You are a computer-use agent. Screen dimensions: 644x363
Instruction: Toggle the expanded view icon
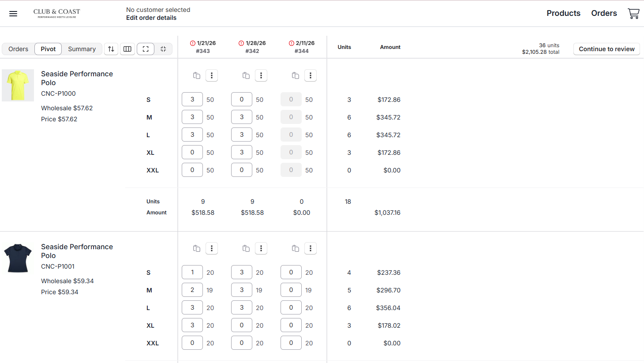(x=146, y=49)
